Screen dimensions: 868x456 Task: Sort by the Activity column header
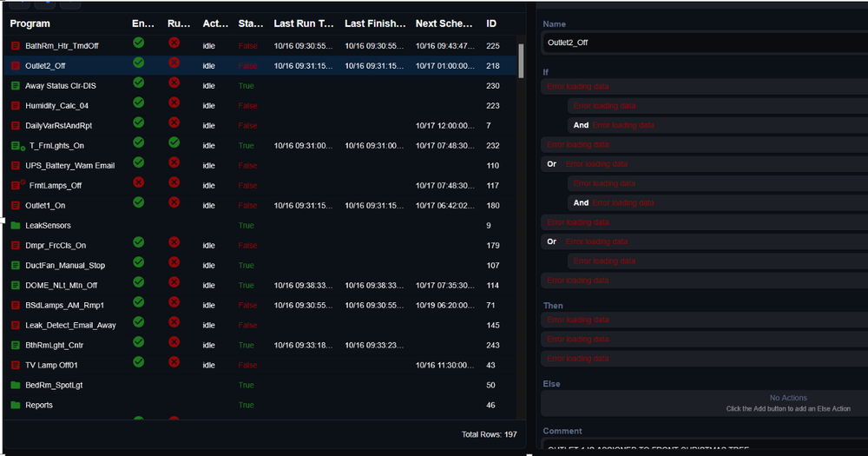click(x=215, y=23)
